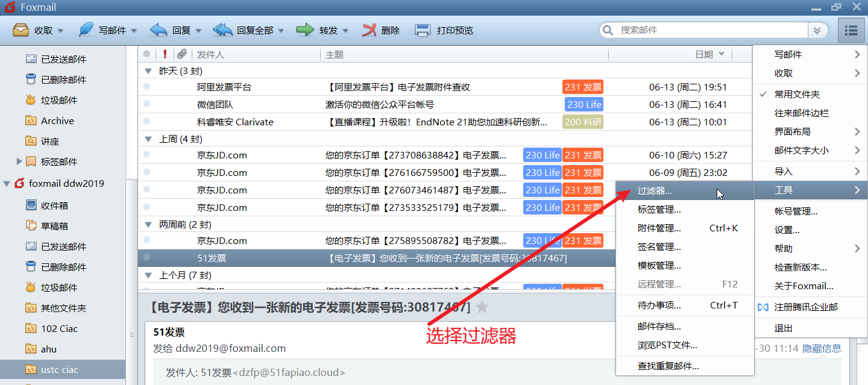Choose 标签管理... in the submenu
Viewport: 868px width, 385px height.
pos(659,210)
